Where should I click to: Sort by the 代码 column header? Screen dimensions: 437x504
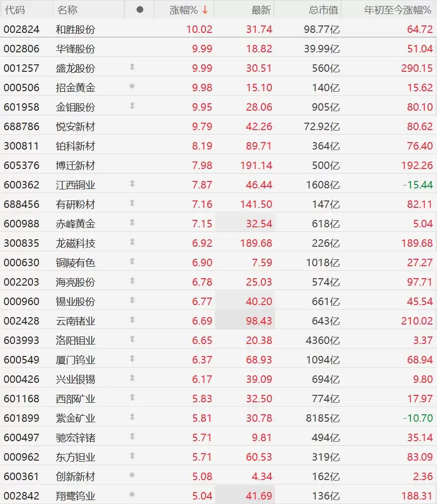15,10
